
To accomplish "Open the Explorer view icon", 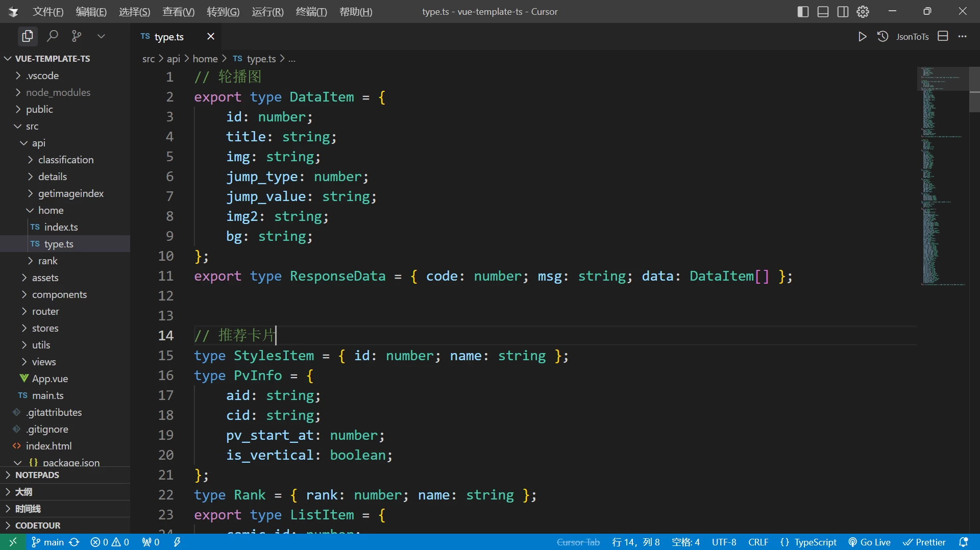I will (27, 36).
